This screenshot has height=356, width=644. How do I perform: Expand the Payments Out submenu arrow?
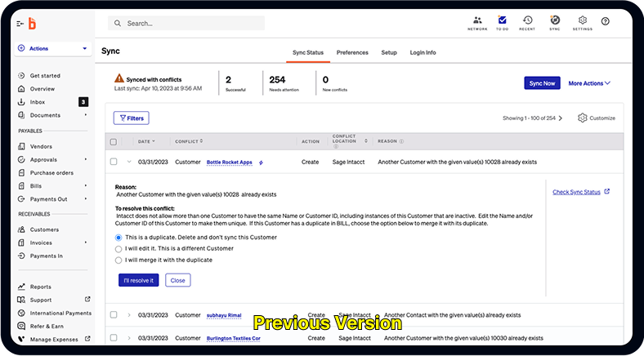(x=86, y=198)
